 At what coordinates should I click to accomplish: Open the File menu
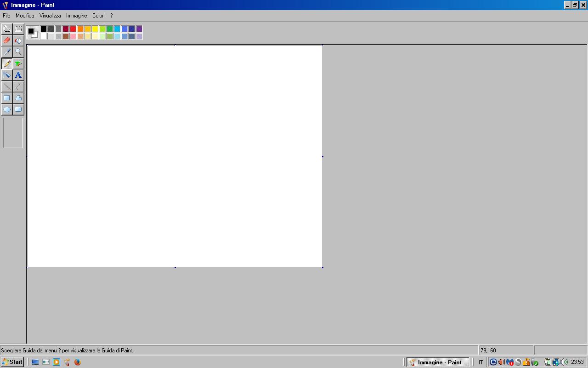pos(6,16)
